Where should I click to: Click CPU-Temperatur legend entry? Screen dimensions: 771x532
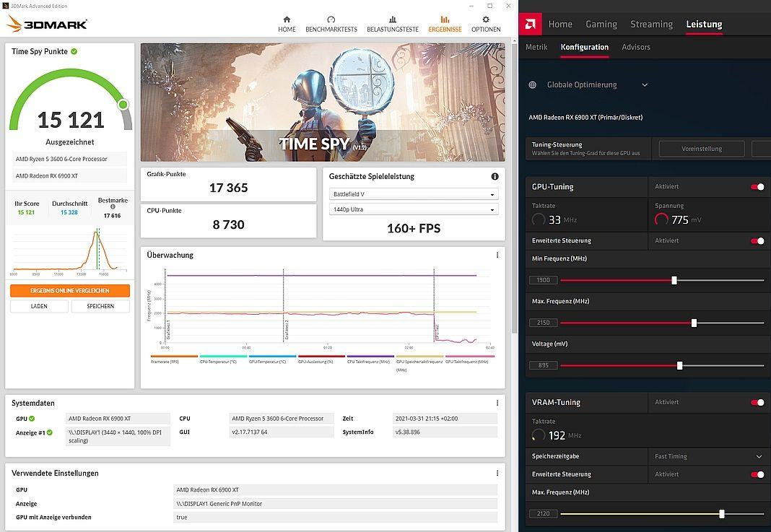pyautogui.click(x=223, y=359)
